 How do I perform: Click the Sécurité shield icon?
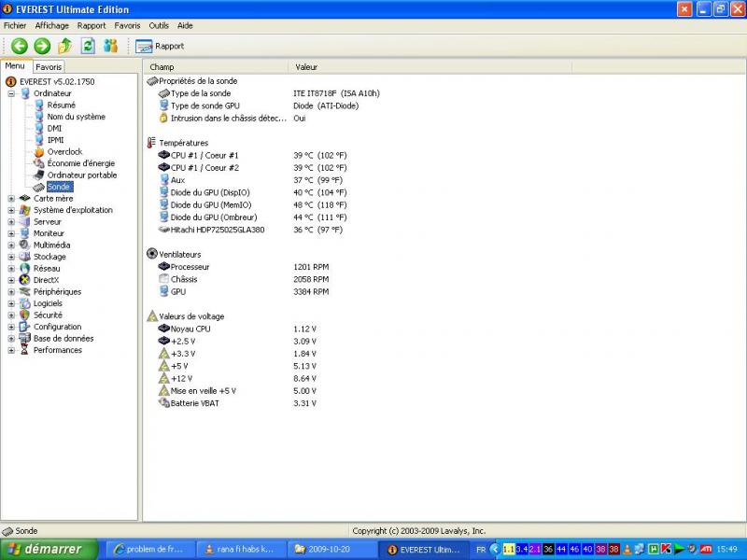(x=25, y=315)
